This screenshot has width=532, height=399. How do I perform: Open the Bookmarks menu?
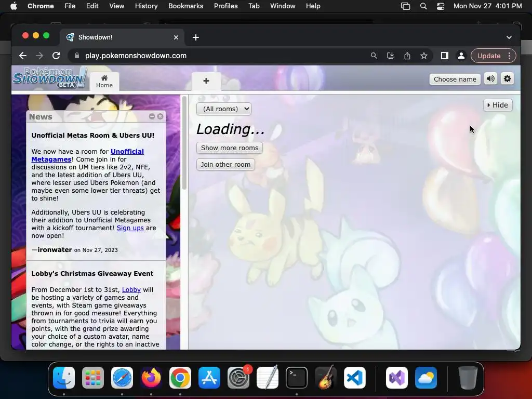[185, 6]
